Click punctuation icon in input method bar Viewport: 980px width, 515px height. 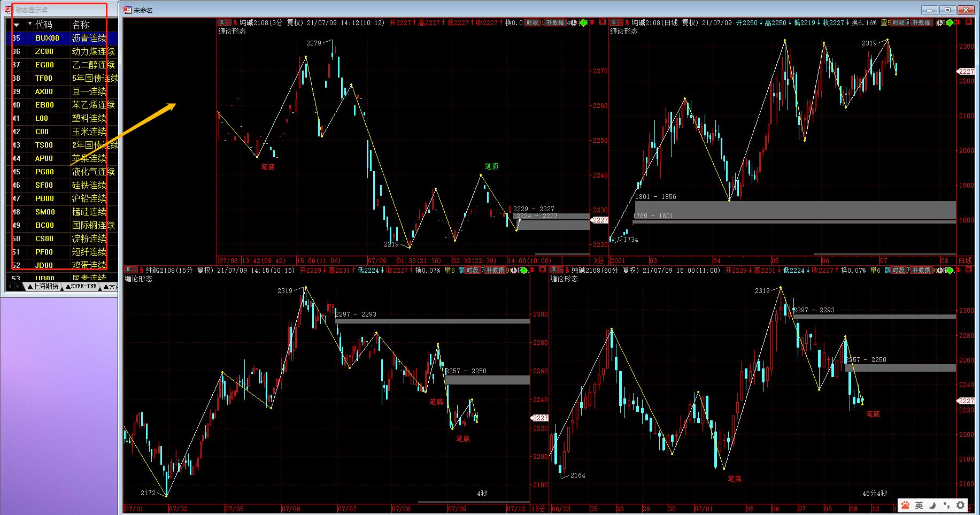click(947, 505)
